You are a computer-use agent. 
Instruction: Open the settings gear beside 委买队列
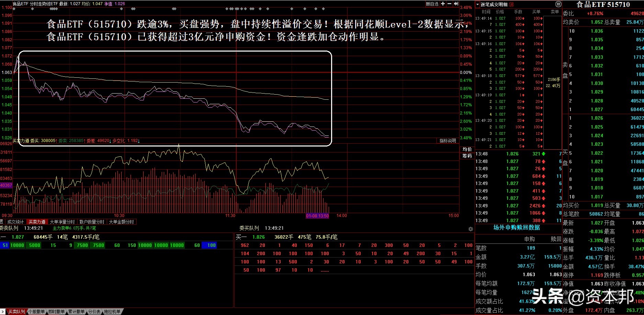pyautogui.click(x=471, y=229)
